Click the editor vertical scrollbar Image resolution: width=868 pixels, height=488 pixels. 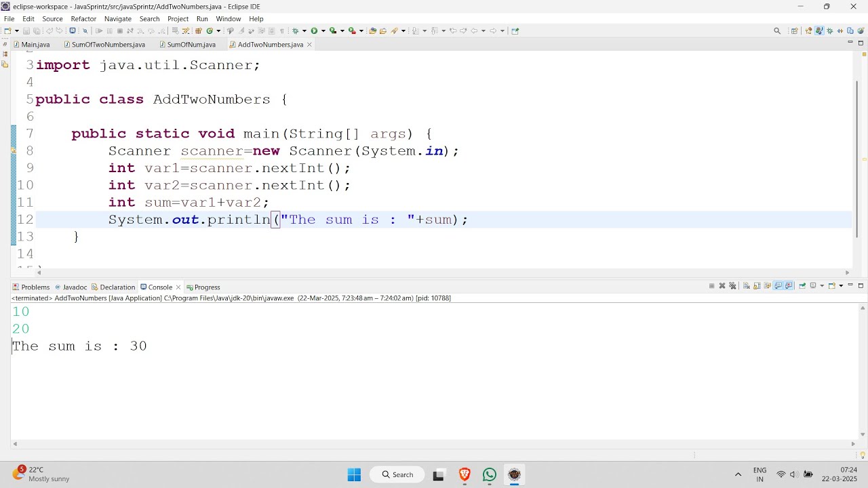point(857,159)
